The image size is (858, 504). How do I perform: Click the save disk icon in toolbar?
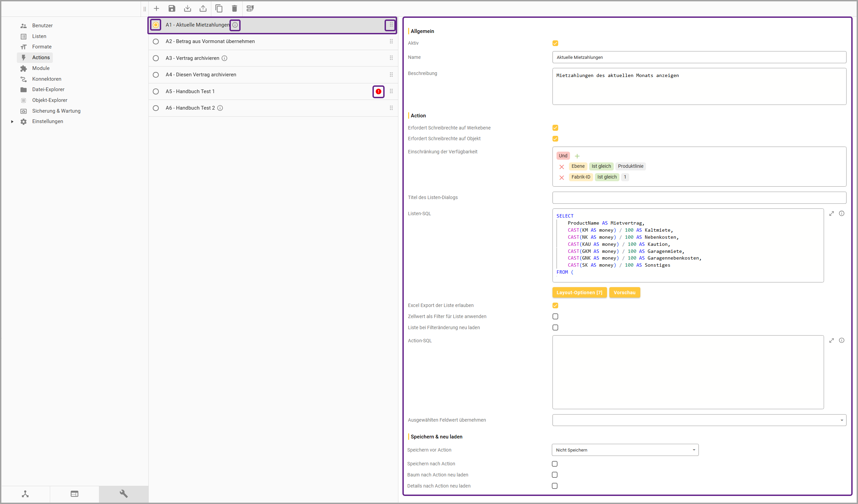[x=172, y=8]
